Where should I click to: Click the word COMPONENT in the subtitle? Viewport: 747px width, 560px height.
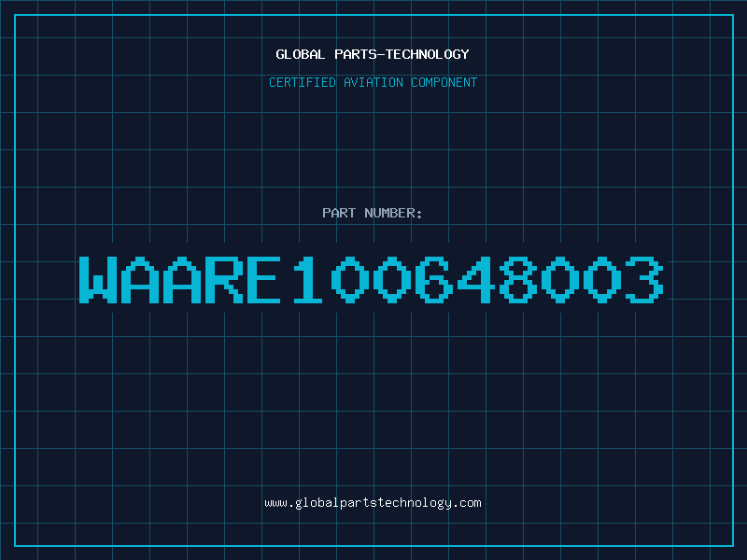444,83
